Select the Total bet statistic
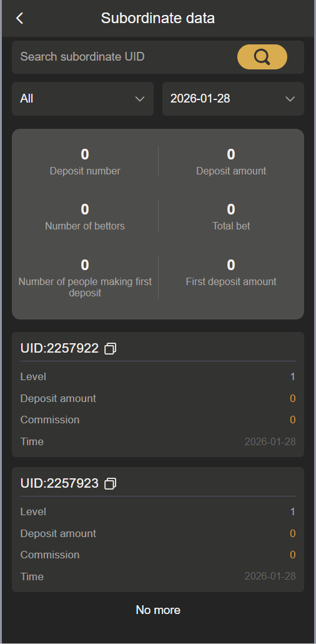316x644 pixels. pyautogui.click(x=231, y=217)
